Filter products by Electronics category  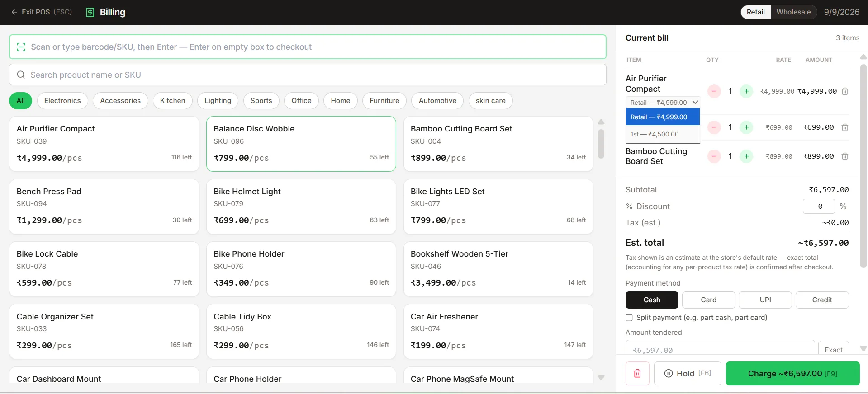click(62, 101)
